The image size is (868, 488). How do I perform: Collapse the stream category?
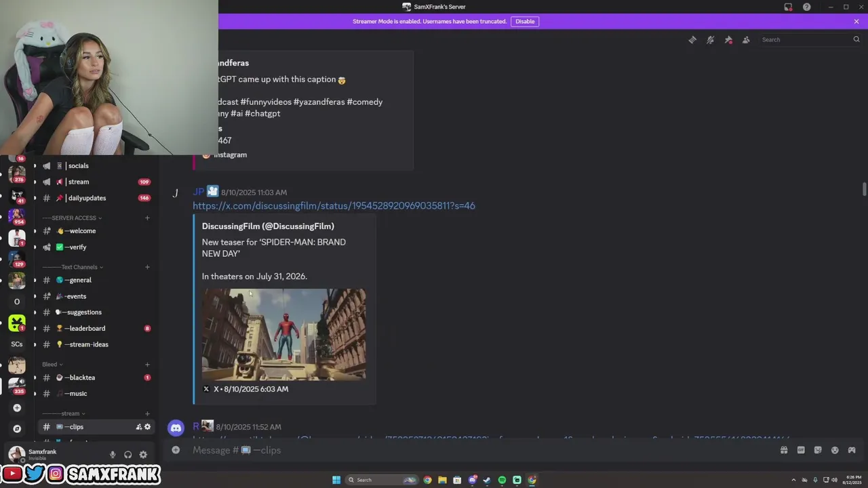click(x=64, y=413)
